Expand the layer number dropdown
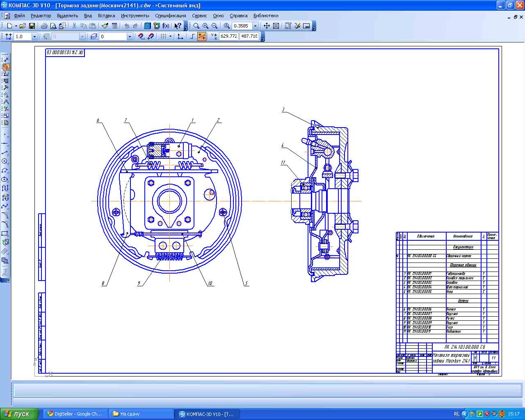The width and height of the screenshot is (525, 420). click(x=130, y=37)
